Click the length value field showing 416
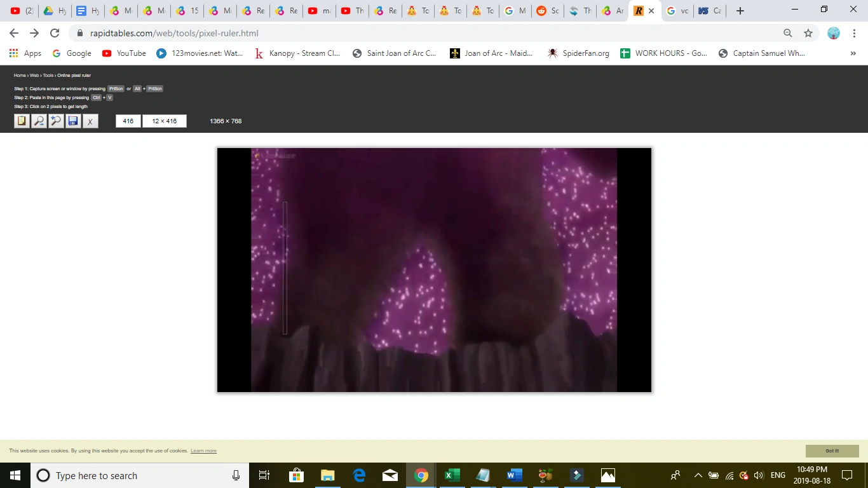868x488 pixels. tap(128, 121)
